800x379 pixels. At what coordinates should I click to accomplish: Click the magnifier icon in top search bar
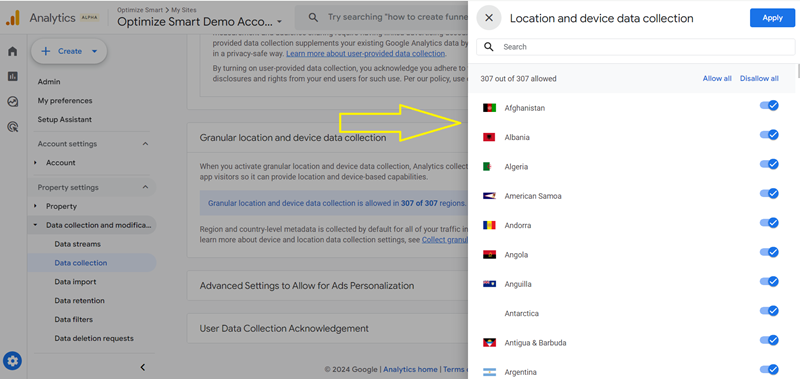[313, 17]
